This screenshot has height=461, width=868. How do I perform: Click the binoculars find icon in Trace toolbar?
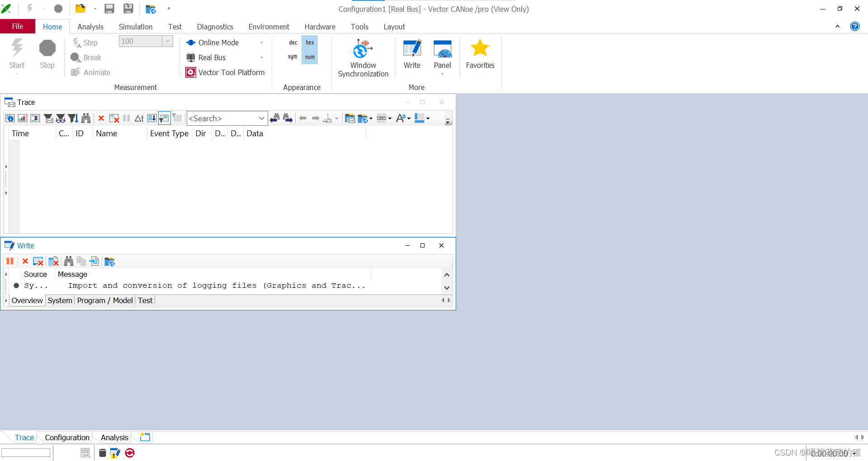[86, 119]
